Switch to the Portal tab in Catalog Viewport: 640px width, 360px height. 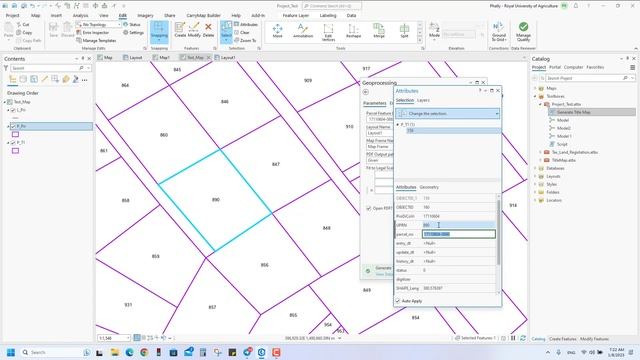coord(555,67)
